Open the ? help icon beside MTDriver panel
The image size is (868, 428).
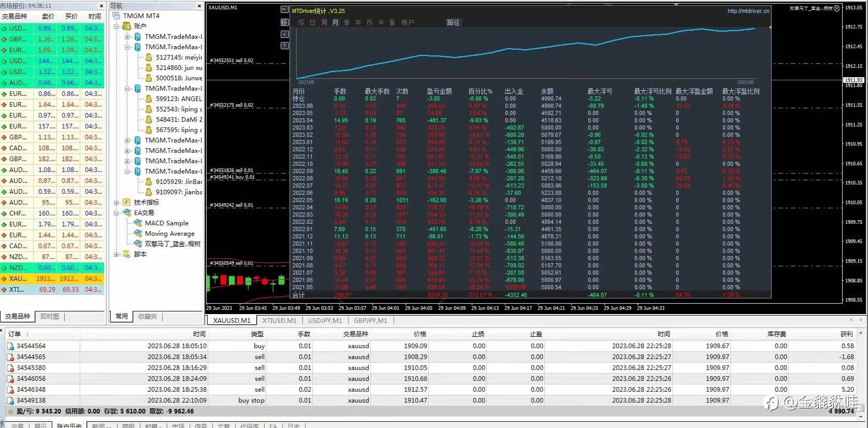click(x=284, y=46)
